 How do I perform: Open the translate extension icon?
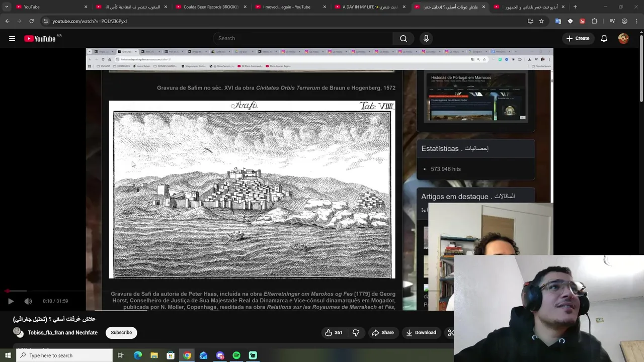click(x=558, y=21)
